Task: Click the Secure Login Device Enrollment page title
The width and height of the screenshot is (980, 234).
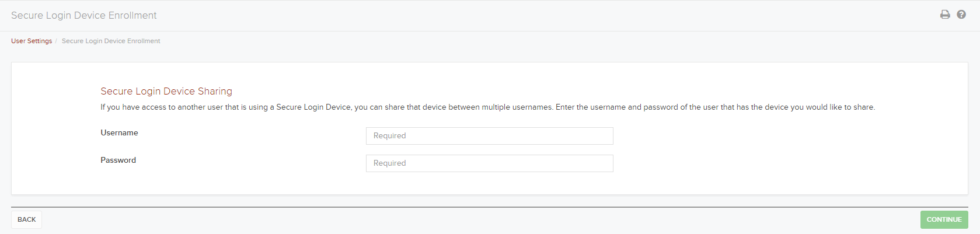Action: point(83,15)
